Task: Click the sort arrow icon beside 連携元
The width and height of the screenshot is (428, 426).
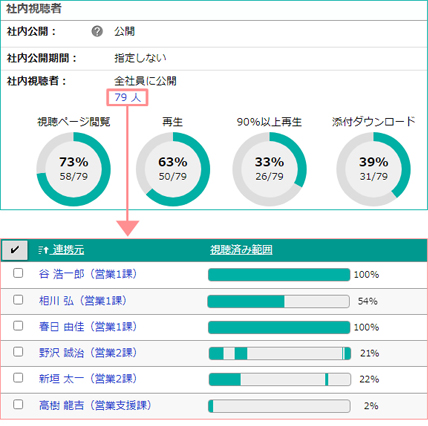Action: [43, 250]
